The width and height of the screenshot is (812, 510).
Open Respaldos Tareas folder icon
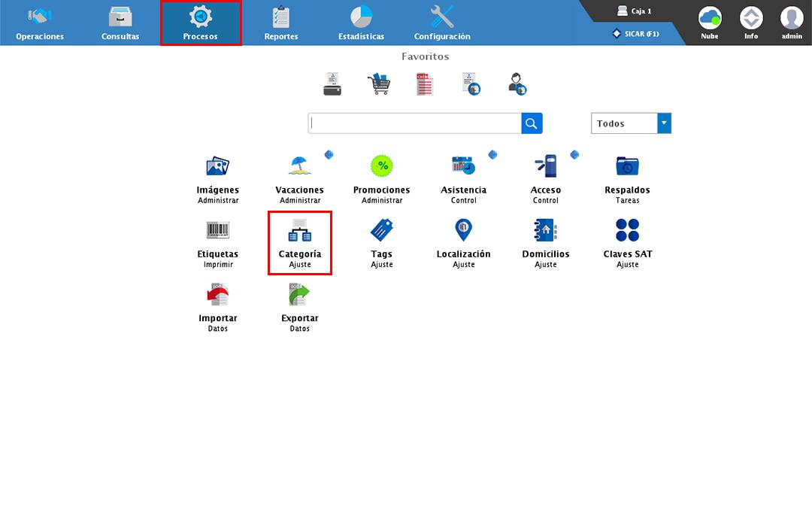coord(627,166)
